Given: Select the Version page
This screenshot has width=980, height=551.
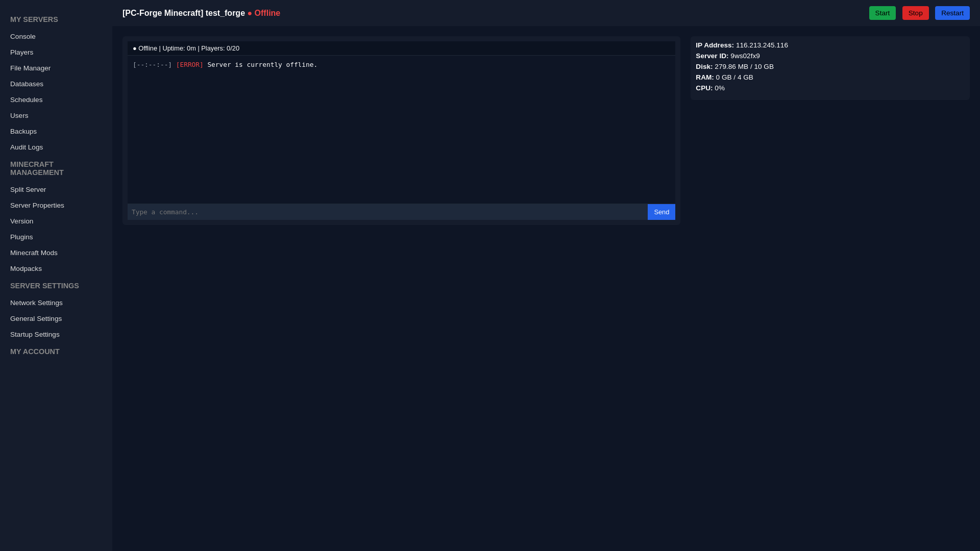Looking at the screenshot, I should (x=21, y=221).
